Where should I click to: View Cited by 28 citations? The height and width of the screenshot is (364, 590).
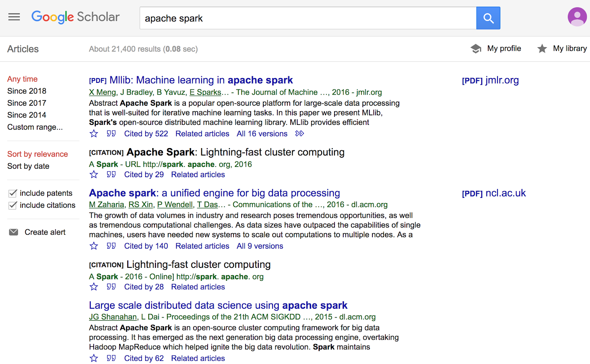click(144, 287)
